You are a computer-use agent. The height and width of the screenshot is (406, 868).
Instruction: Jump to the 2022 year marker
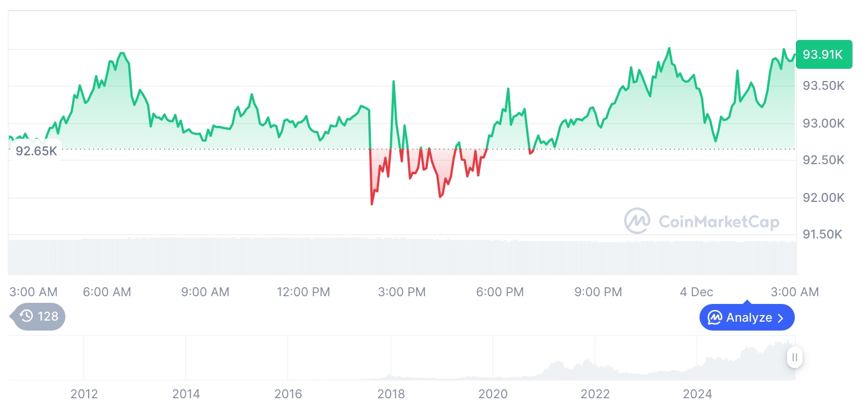[x=595, y=394]
